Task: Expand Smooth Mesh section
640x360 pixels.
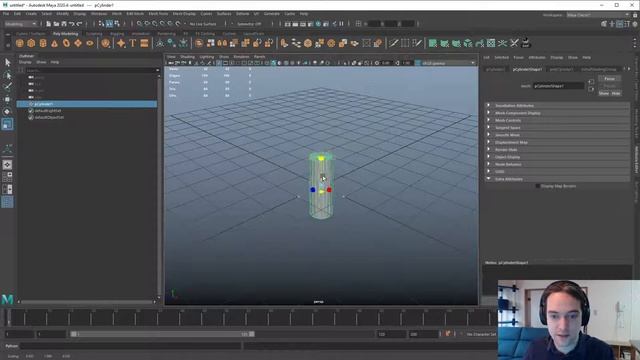Action: [557, 135]
